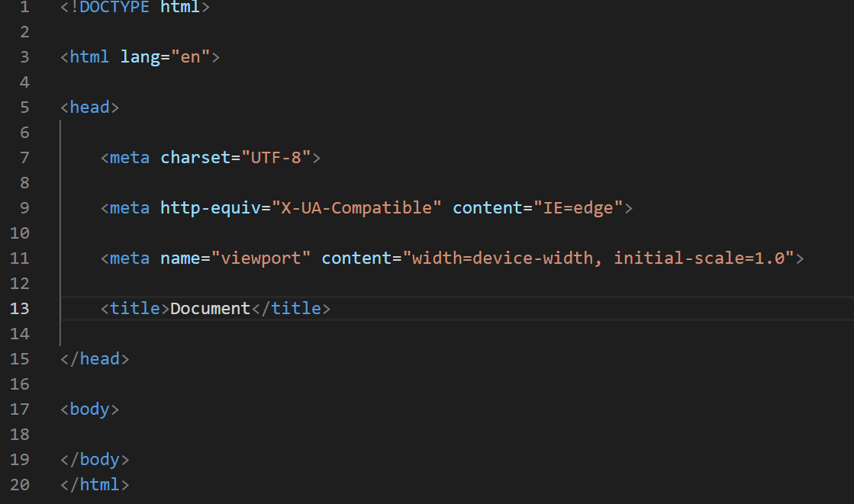Screen dimensions: 854x504
Task: Click the word Document in title
Action: (x=210, y=309)
